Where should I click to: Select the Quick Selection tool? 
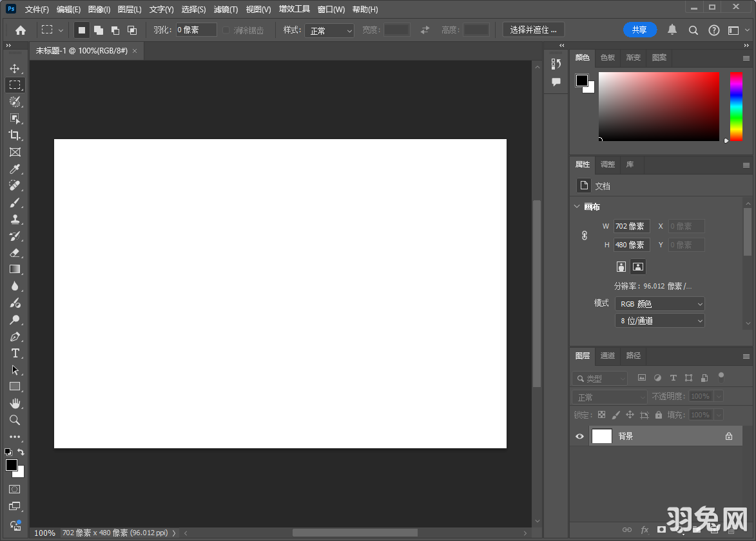point(15,102)
